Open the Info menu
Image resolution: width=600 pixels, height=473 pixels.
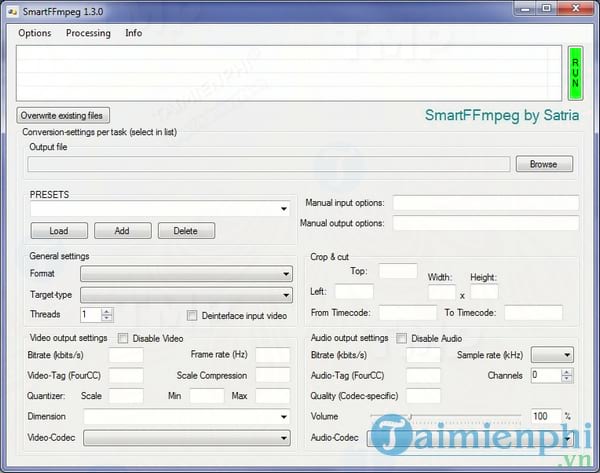pyautogui.click(x=134, y=33)
